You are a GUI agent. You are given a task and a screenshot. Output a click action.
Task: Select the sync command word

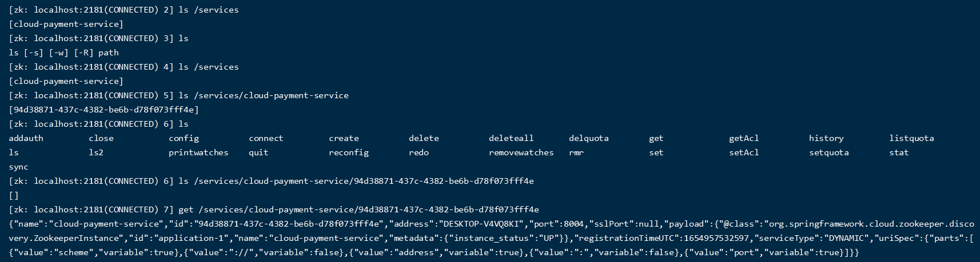18,167
